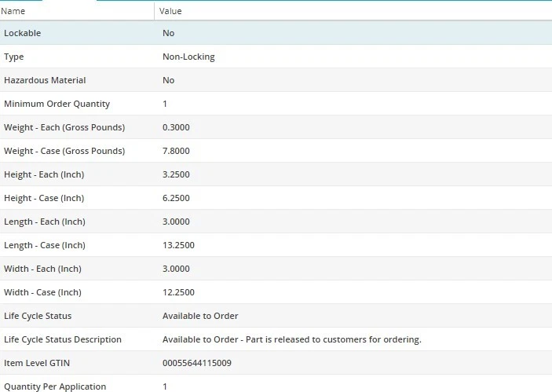The height and width of the screenshot is (392, 552).
Task: Click the Quantity Per Application value 1
Action: pyautogui.click(x=165, y=387)
